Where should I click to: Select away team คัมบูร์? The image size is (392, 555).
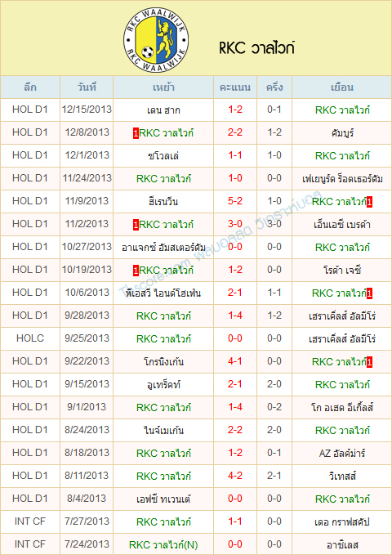coord(342,133)
